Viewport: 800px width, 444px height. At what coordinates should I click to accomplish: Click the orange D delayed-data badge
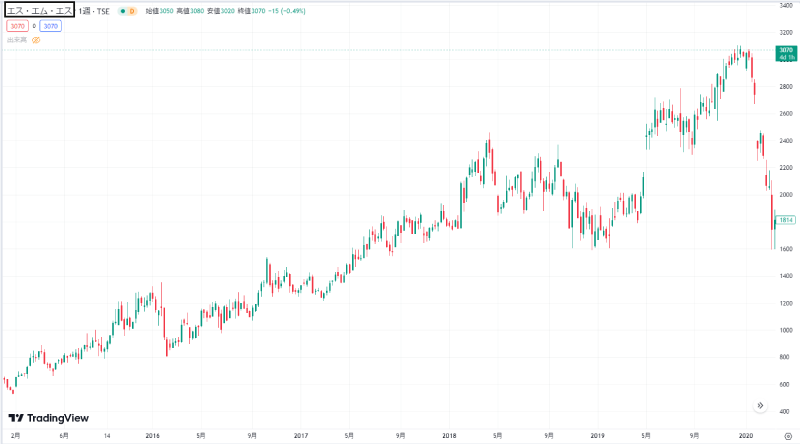tap(132, 11)
